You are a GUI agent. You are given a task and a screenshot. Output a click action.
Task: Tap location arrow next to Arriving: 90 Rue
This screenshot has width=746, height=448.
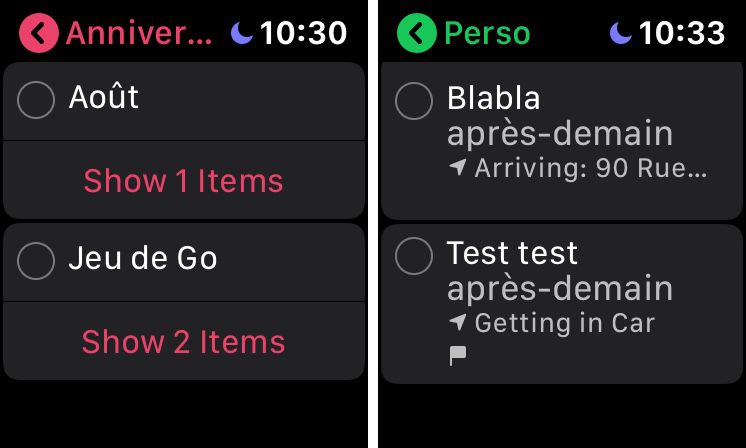pyautogui.click(x=457, y=167)
